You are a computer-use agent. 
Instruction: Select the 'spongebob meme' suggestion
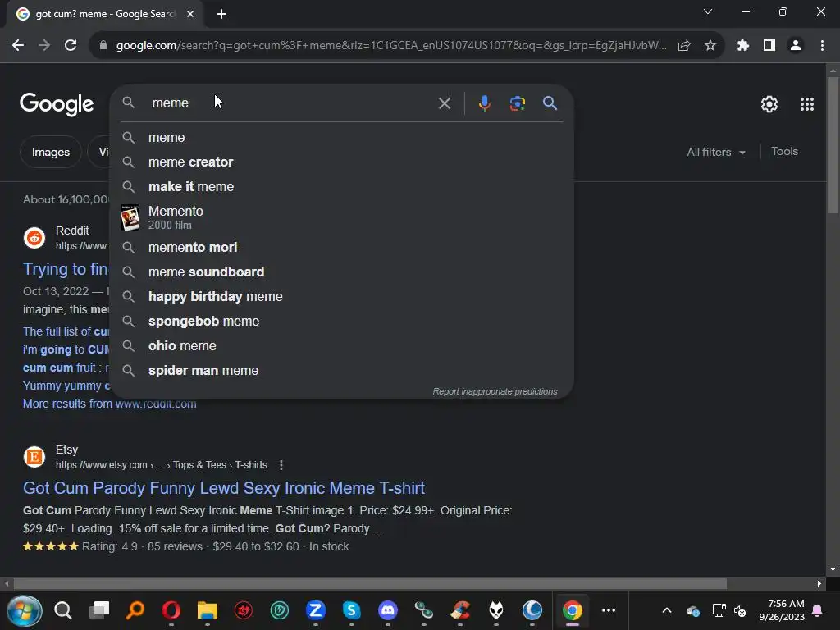click(x=342, y=322)
